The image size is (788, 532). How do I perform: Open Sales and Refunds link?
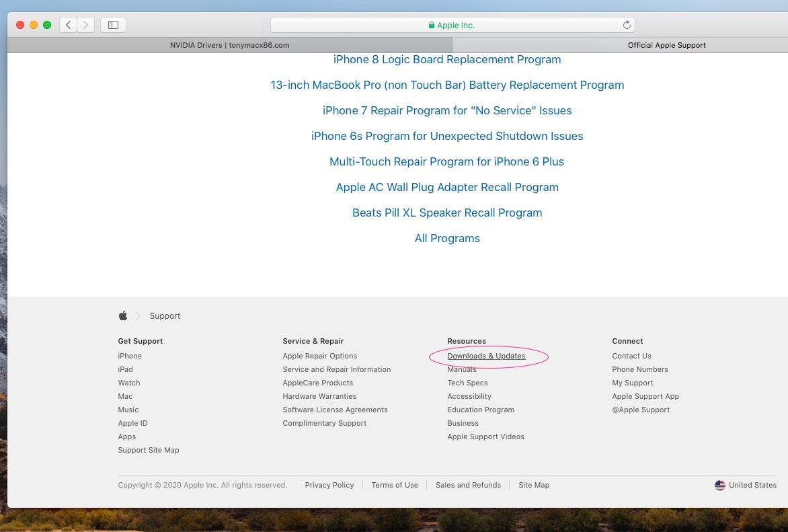point(468,485)
